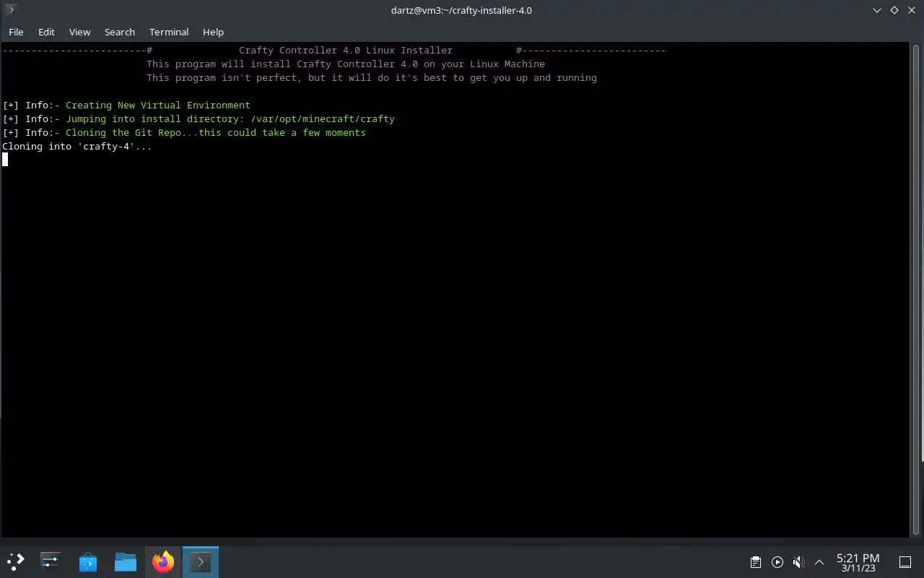924x578 pixels.
Task: Open the Help menu
Action: click(x=213, y=32)
